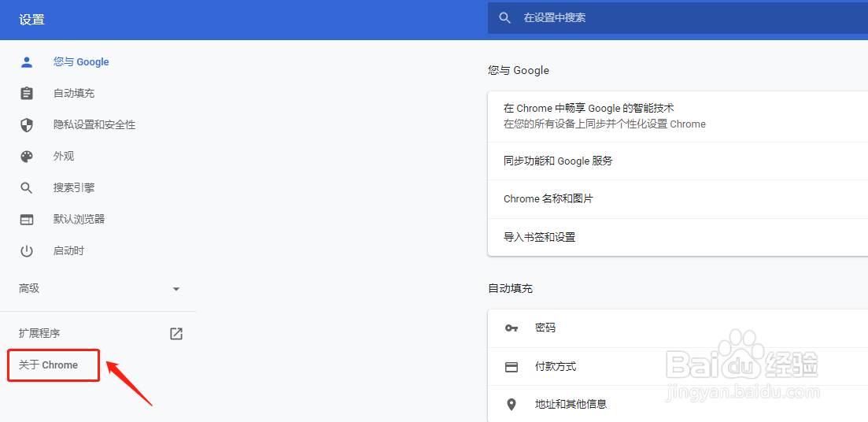This screenshot has height=422, width=868.
Task: Click the browser window icon for 默认浏览器
Action: pyautogui.click(x=27, y=220)
